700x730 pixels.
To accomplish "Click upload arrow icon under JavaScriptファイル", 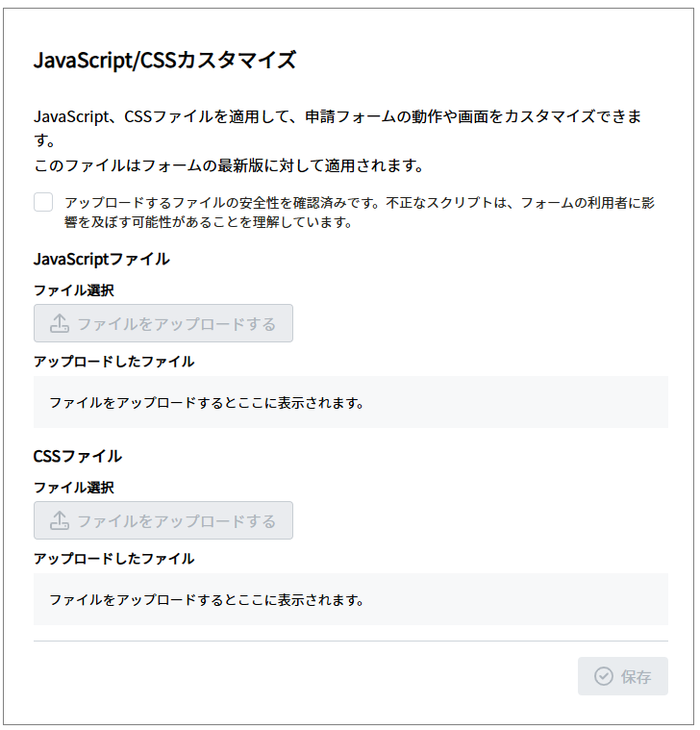I will (x=60, y=323).
